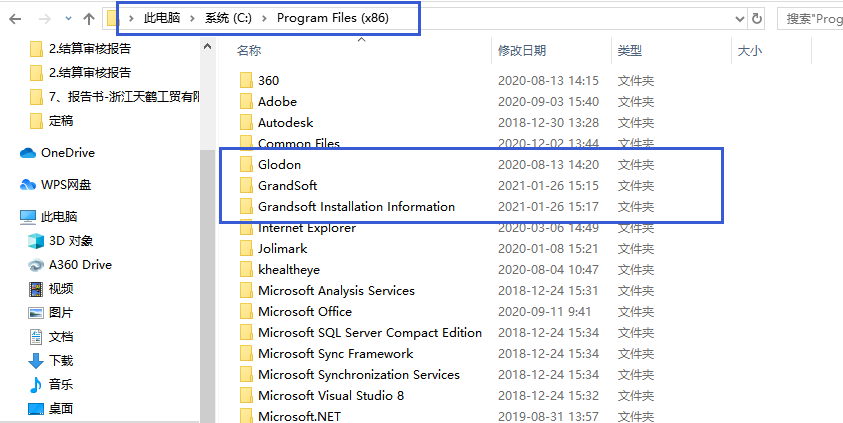Click Microsoft Office date 2020-09-11 9:41
This screenshot has height=423, width=843.
click(545, 312)
